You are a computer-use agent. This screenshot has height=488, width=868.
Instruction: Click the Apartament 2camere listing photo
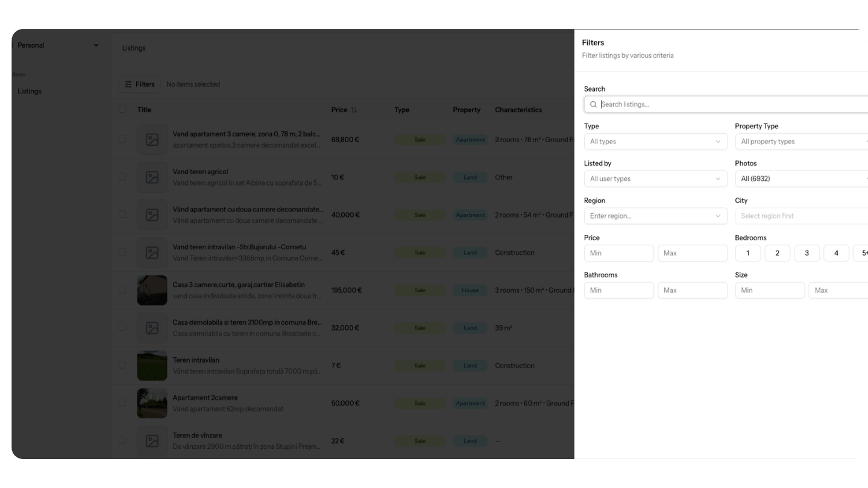tap(152, 403)
